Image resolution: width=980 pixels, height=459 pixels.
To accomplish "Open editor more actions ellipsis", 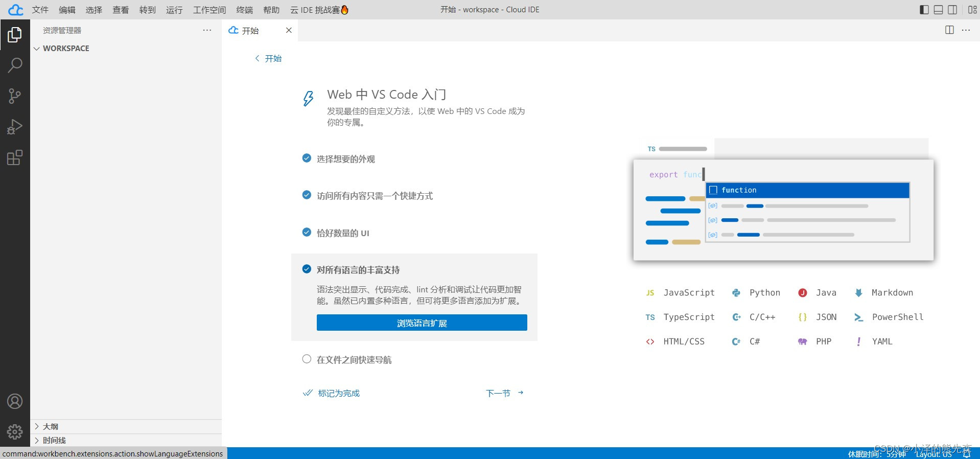I will click(966, 30).
